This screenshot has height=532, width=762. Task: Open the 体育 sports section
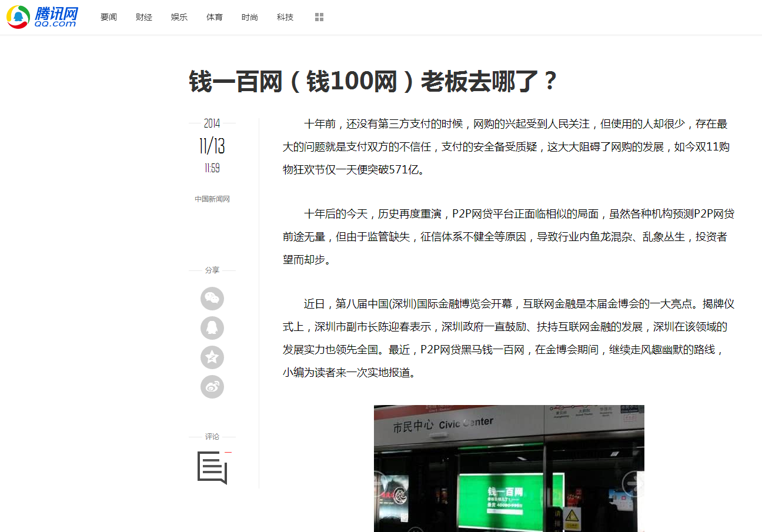coord(215,17)
